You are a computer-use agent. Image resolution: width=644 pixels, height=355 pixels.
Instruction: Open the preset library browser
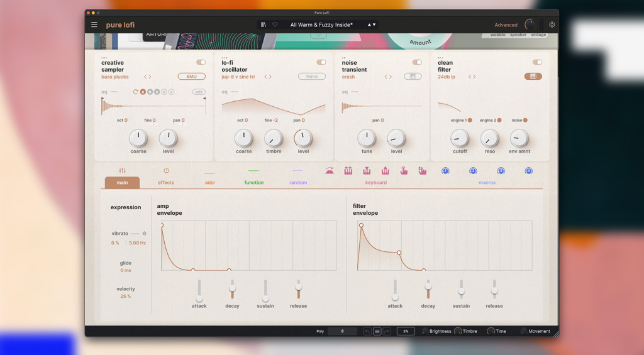coord(264,25)
